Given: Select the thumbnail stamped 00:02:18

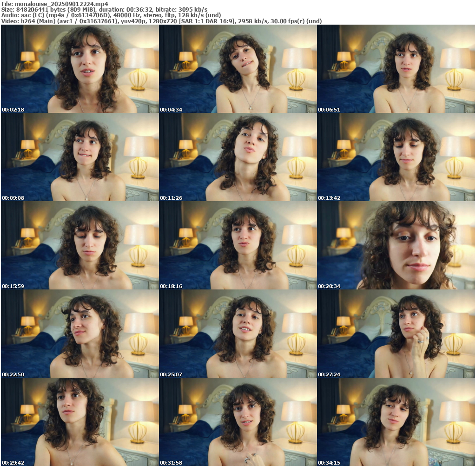Looking at the screenshot, I should point(80,69).
